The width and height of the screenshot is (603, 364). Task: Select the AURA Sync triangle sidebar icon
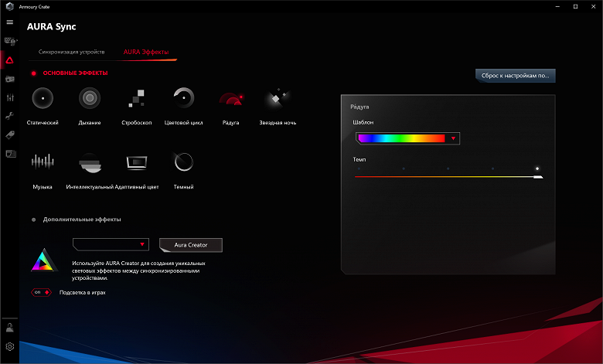pos(10,60)
